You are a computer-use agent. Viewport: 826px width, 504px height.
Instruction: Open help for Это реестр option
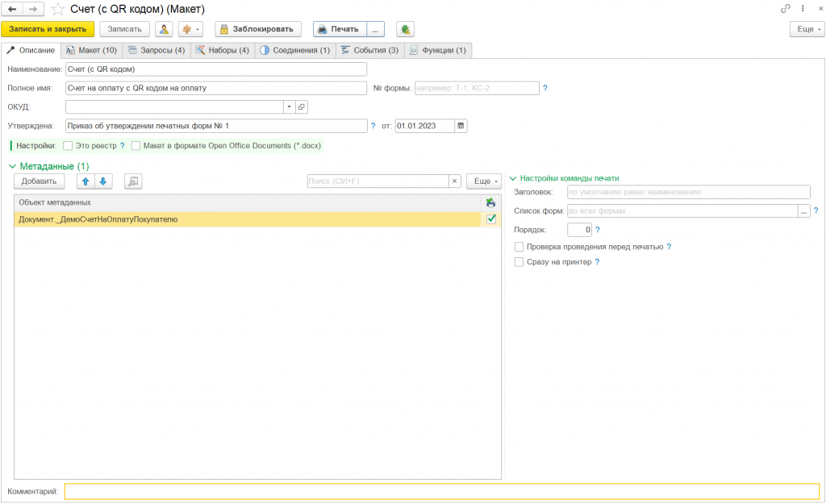(x=123, y=146)
